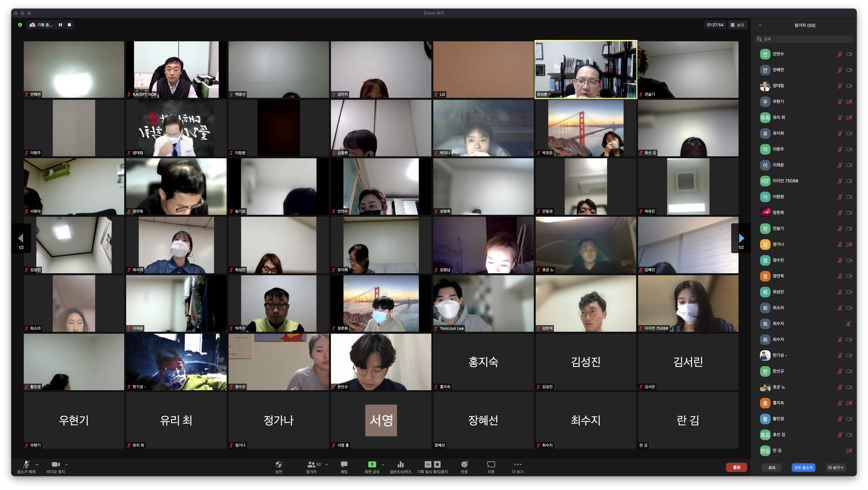The image size is (868, 490).
Task: Click the red 종료 end button
Action: click(x=736, y=467)
